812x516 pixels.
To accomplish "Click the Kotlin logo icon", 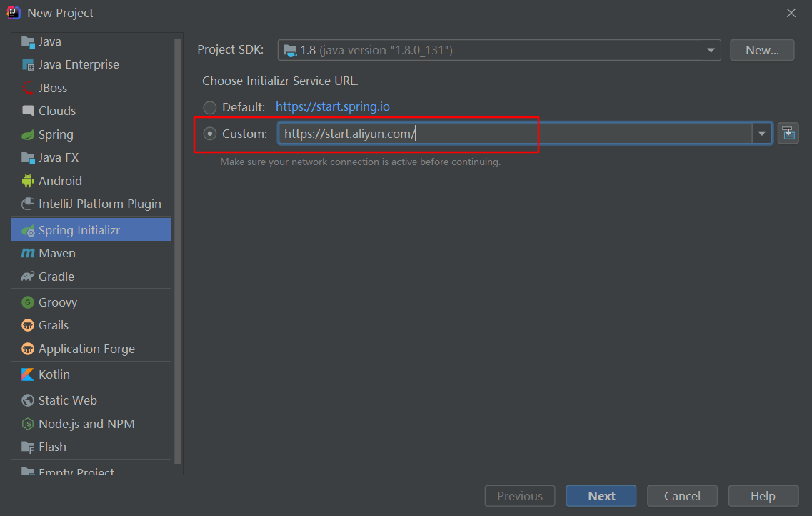I will coord(28,374).
